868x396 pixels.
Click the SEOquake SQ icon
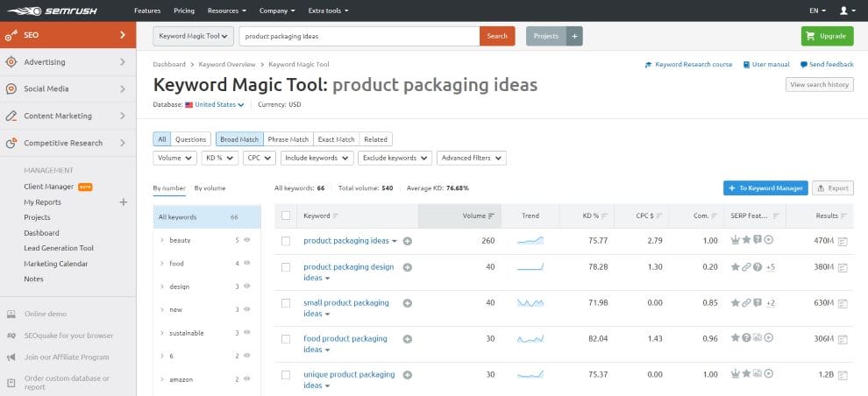click(11, 336)
